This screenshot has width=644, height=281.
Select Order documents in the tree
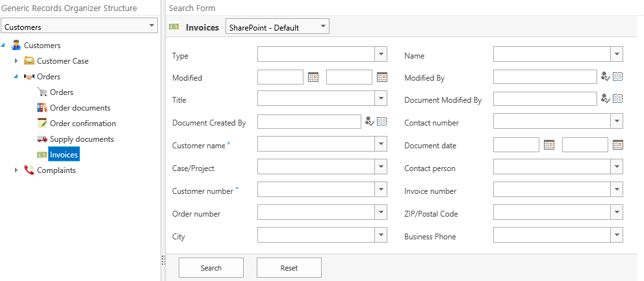[79, 108]
